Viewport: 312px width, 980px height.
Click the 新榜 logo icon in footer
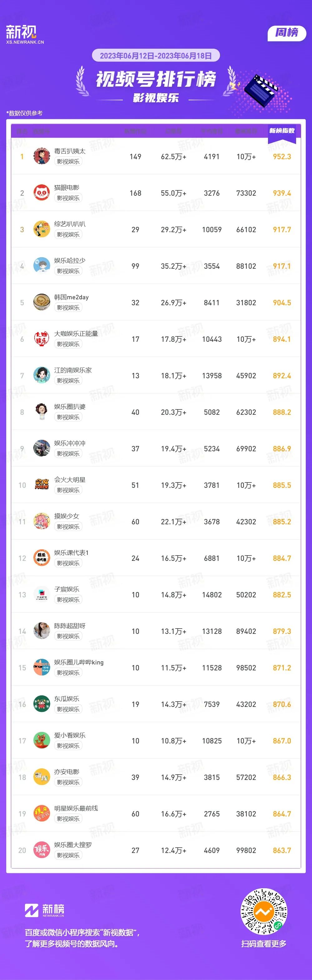click(x=32, y=911)
